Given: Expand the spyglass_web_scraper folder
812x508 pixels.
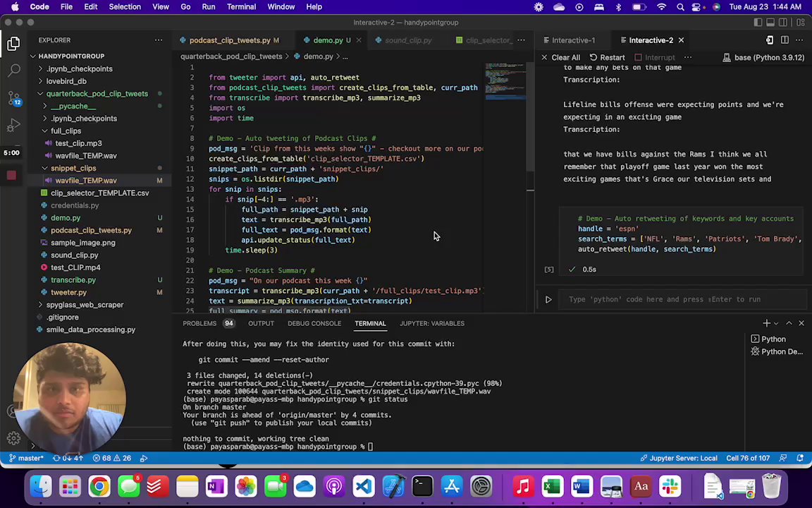Looking at the screenshot, I should (85, 305).
